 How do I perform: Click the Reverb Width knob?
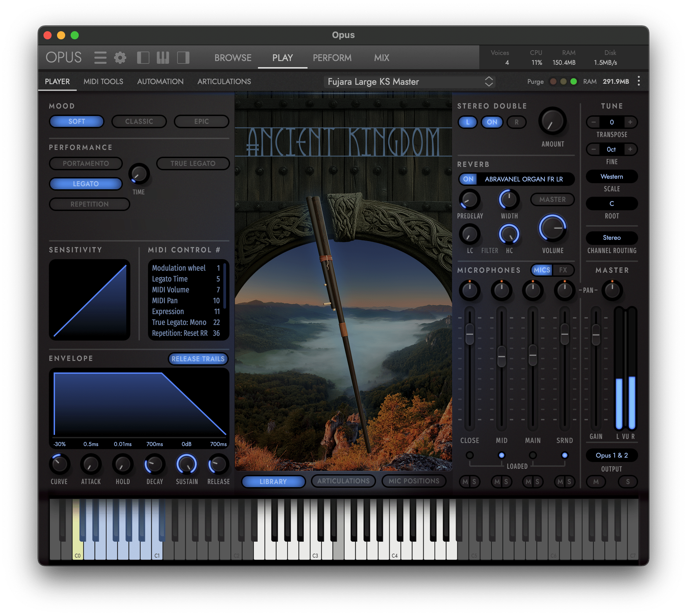[x=509, y=199]
